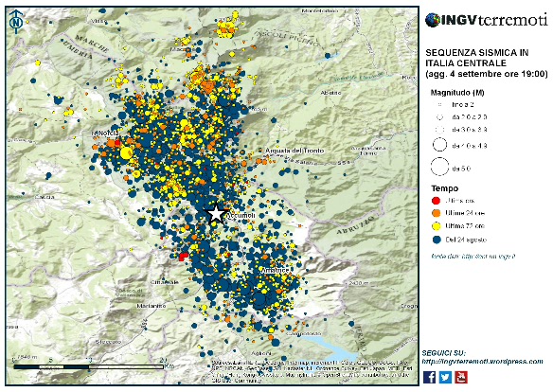The height and width of the screenshot is (392, 553).
Task: Open the 'fonte dati' source link
Action: [x=473, y=257]
